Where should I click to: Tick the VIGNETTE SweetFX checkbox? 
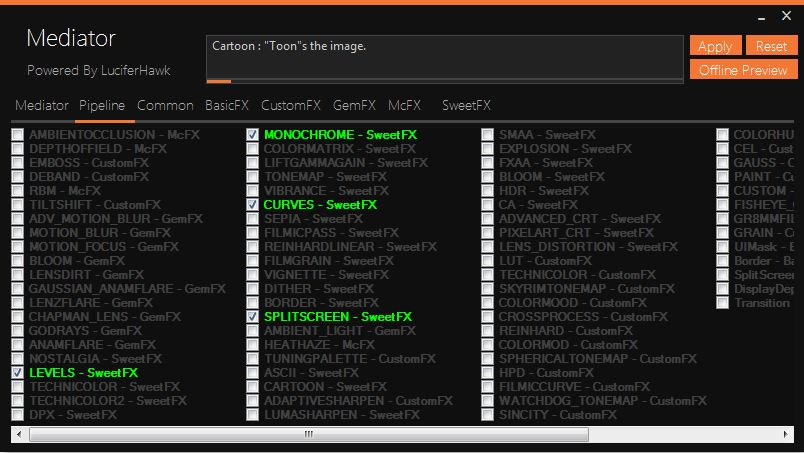click(253, 275)
